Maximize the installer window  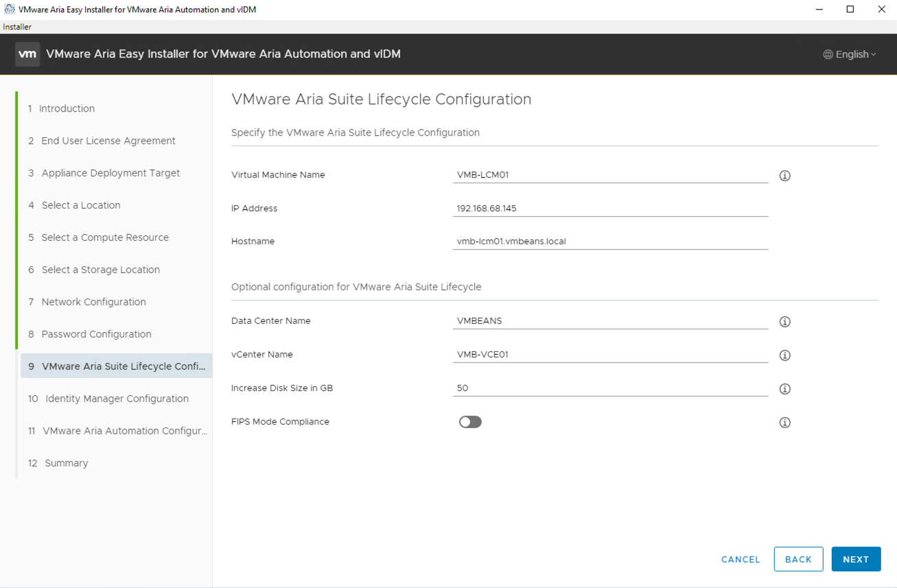(x=850, y=10)
